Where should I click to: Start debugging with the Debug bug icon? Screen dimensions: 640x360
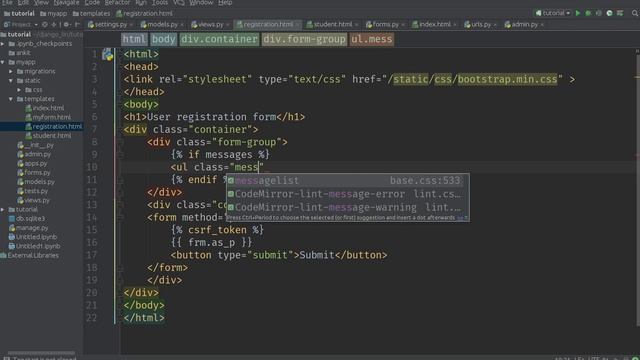tap(588, 13)
